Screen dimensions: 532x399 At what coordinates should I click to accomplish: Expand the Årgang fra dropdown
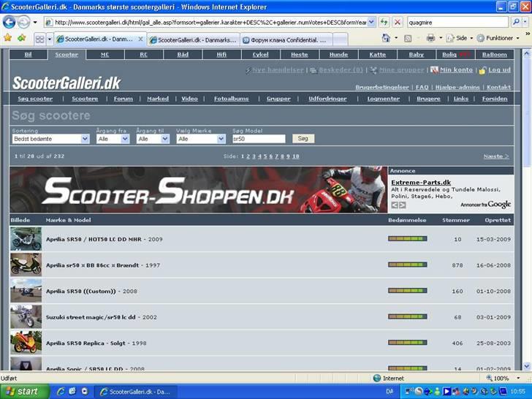(113, 139)
